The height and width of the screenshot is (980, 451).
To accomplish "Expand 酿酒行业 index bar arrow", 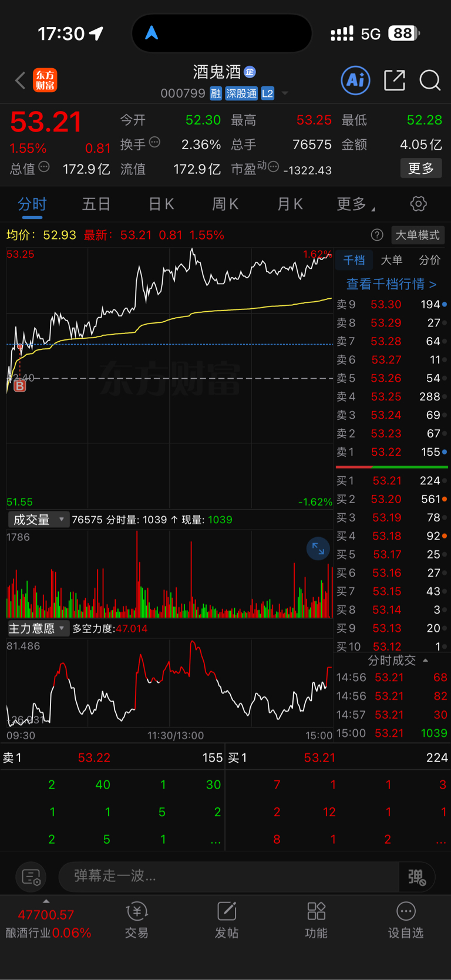I will pyautogui.click(x=46, y=901).
